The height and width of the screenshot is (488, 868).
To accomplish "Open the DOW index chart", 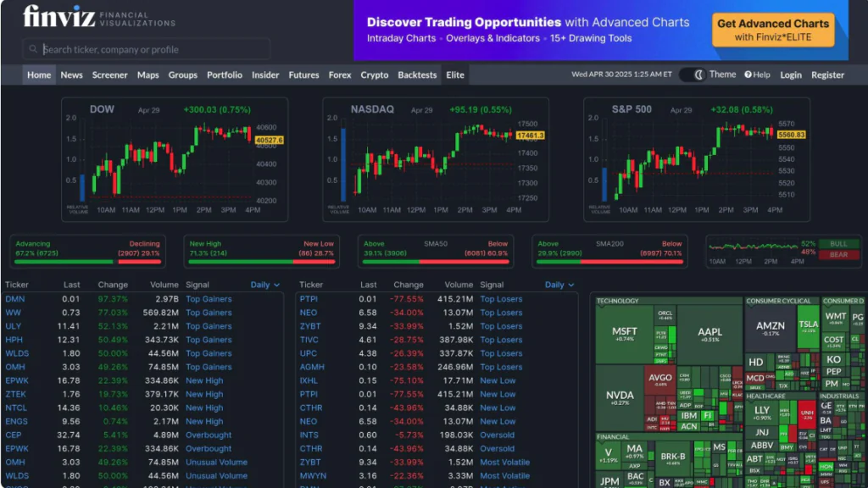I will click(175, 159).
